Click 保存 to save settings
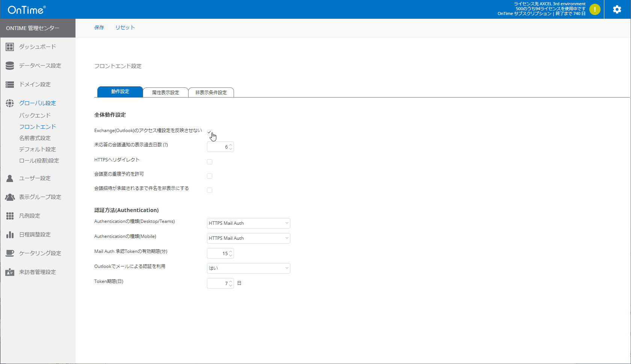 tap(99, 27)
